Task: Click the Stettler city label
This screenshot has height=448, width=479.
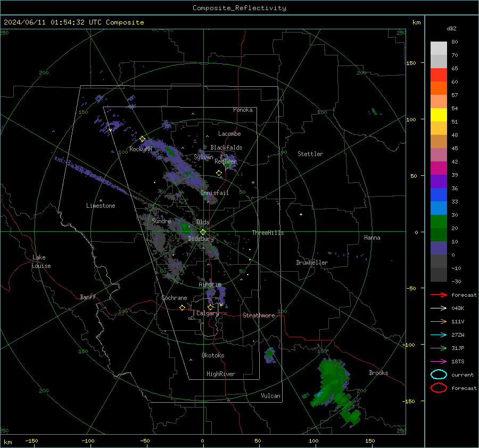Action: tap(310, 154)
